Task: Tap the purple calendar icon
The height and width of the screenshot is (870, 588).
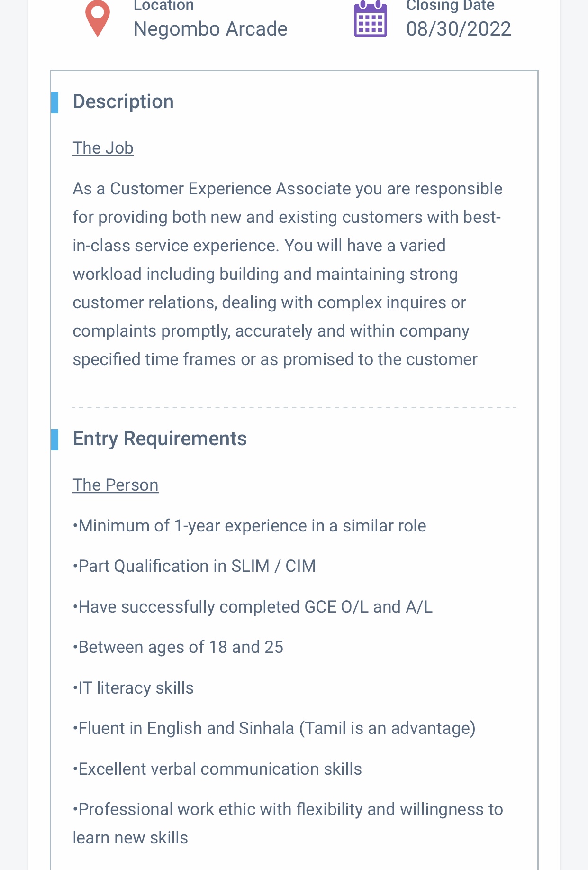Action: (x=371, y=19)
